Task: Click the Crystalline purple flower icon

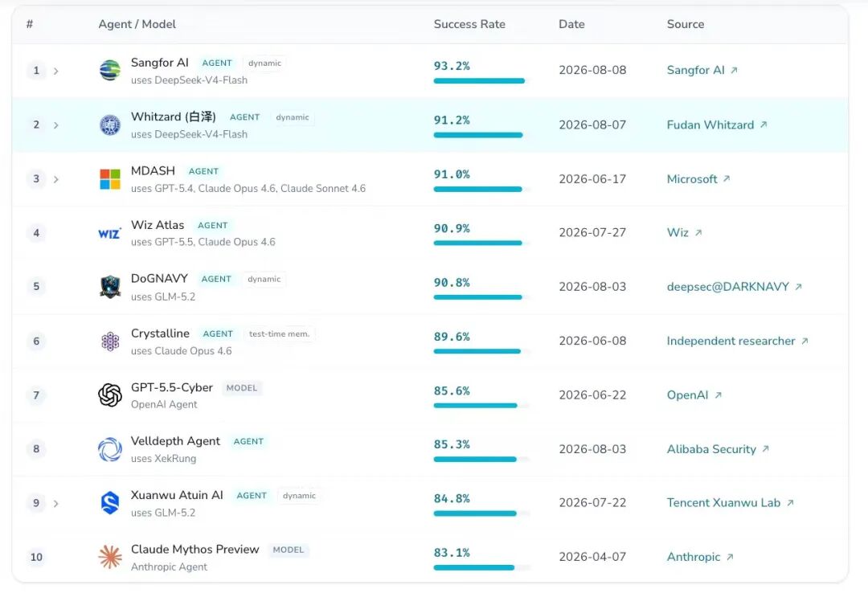Action: pos(109,341)
